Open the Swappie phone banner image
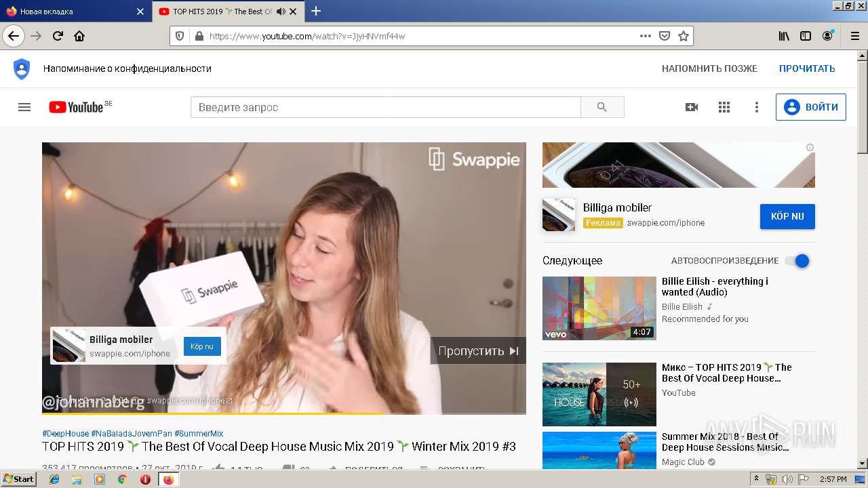868x488 pixels. 679,165
